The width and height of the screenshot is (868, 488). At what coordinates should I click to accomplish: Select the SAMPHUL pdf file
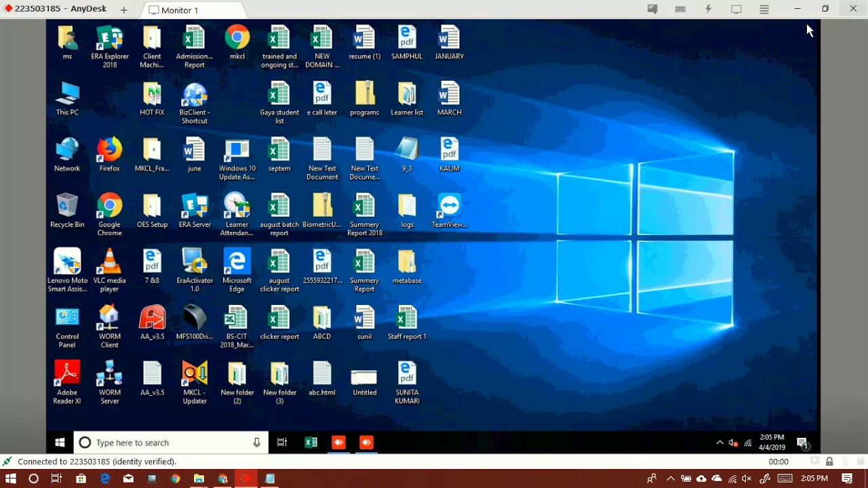[x=407, y=43]
